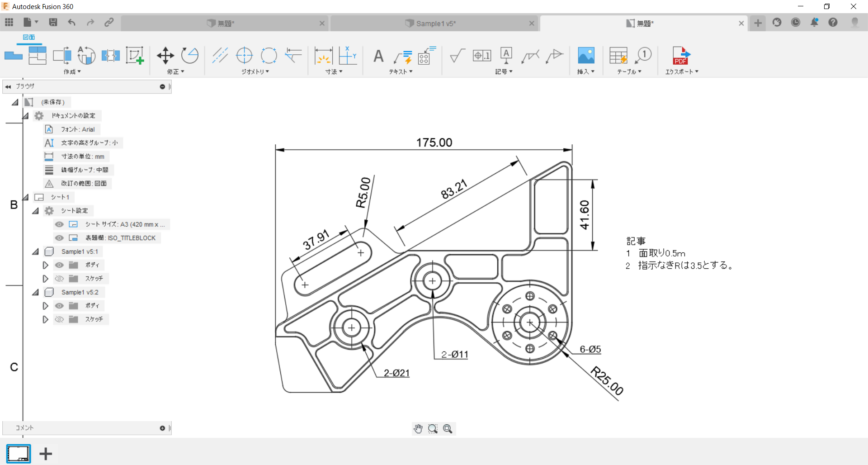This screenshot has width=868, height=465.
Task: Select the Sheet 1 thumbnail at bottom
Action: (19, 453)
